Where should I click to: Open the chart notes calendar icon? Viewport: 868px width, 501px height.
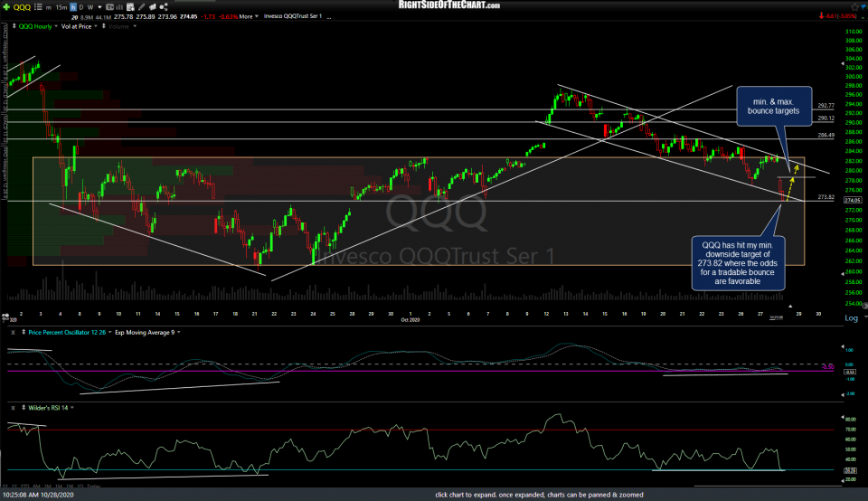(130, 7)
